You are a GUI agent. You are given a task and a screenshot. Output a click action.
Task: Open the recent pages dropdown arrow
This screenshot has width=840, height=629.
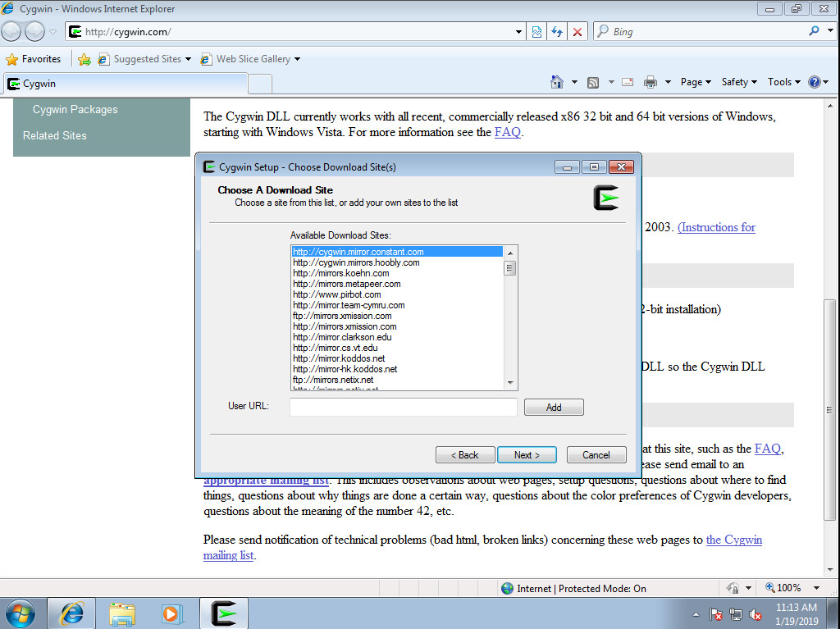click(52, 32)
